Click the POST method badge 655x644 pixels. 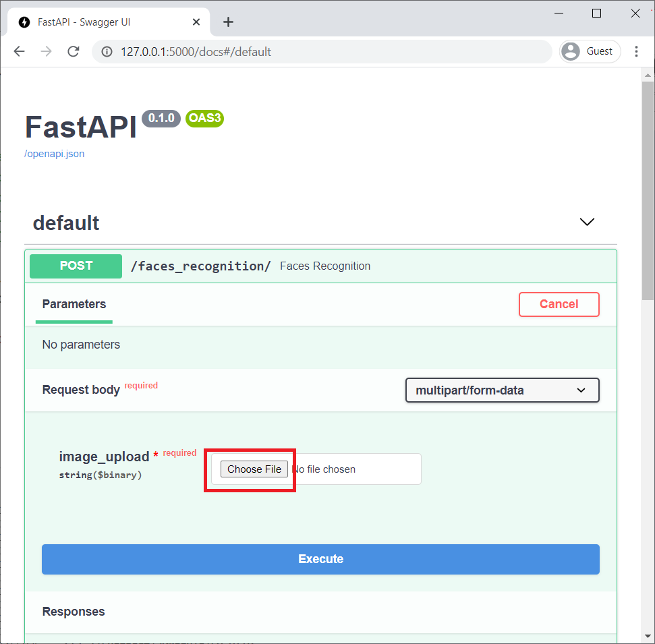tap(76, 266)
